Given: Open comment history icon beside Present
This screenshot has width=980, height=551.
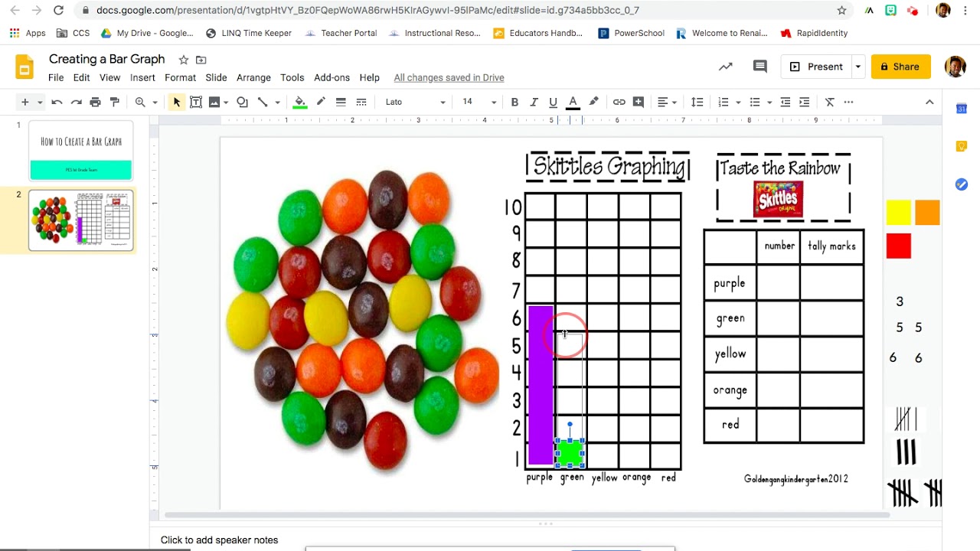Looking at the screenshot, I should 760,67.
